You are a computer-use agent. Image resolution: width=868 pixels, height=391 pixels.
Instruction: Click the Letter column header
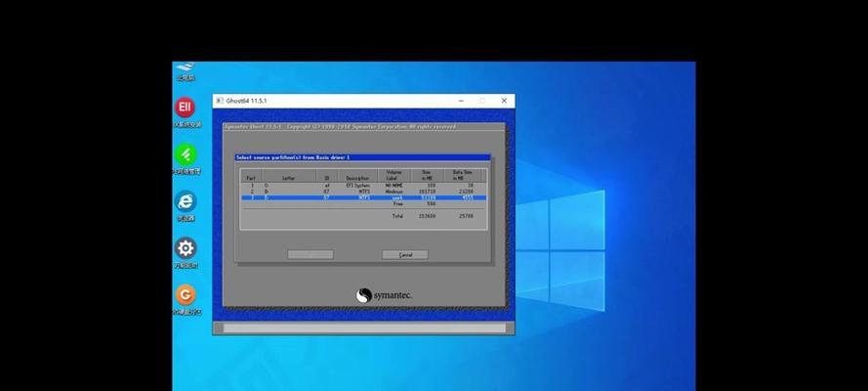point(289,176)
